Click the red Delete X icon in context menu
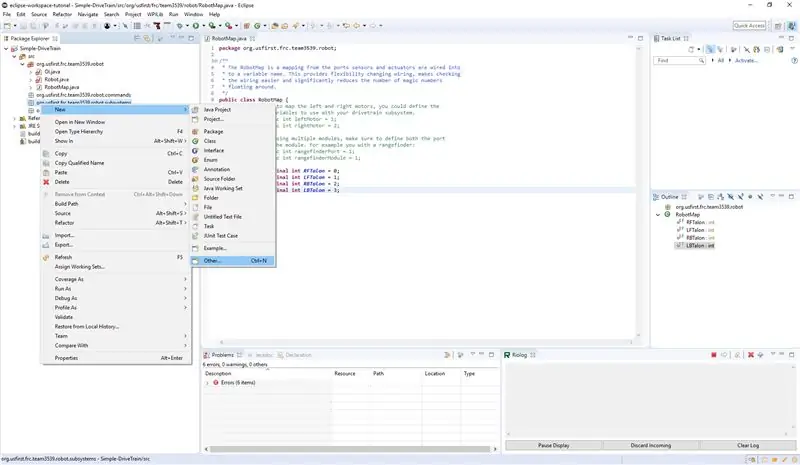 click(46, 182)
